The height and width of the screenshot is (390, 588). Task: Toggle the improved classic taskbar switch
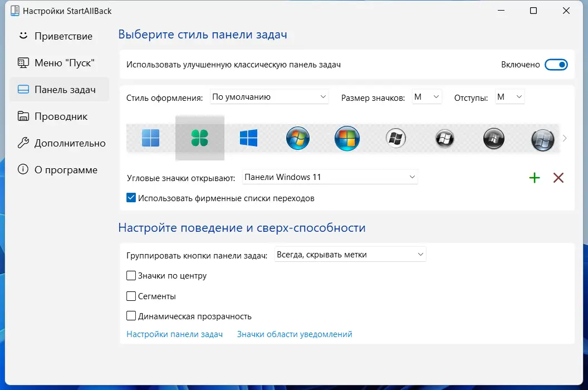pyautogui.click(x=556, y=65)
